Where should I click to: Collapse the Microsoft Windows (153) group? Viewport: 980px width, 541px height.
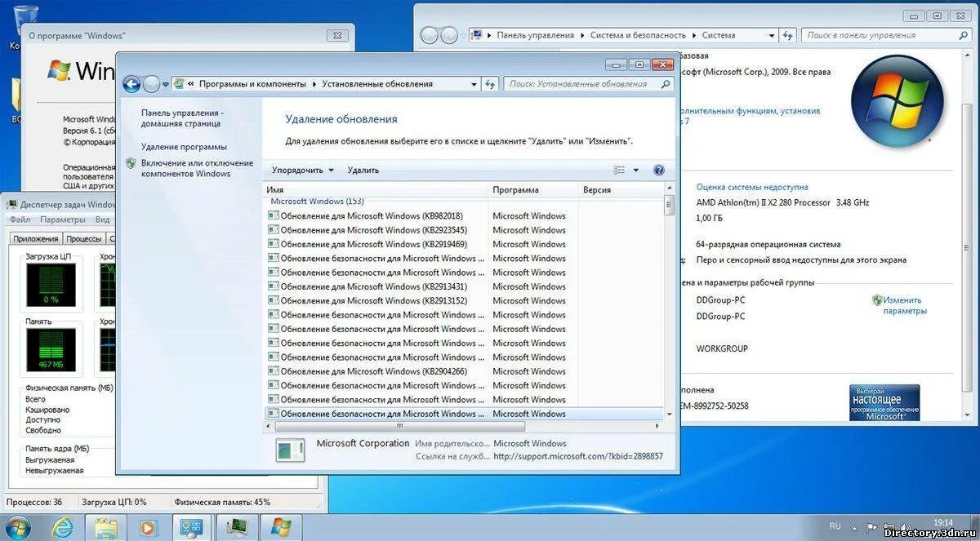317,202
